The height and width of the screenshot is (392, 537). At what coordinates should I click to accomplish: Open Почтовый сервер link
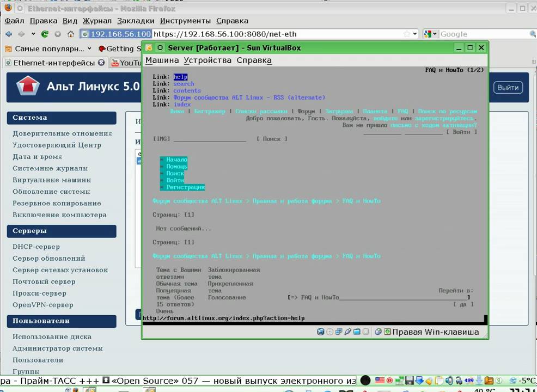coord(44,282)
